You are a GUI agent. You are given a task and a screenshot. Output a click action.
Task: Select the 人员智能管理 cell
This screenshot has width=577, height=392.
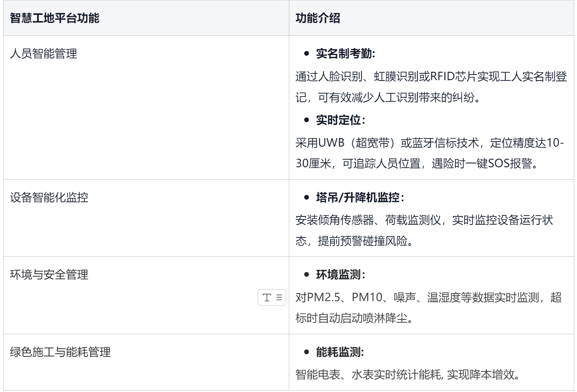coord(44,54)
